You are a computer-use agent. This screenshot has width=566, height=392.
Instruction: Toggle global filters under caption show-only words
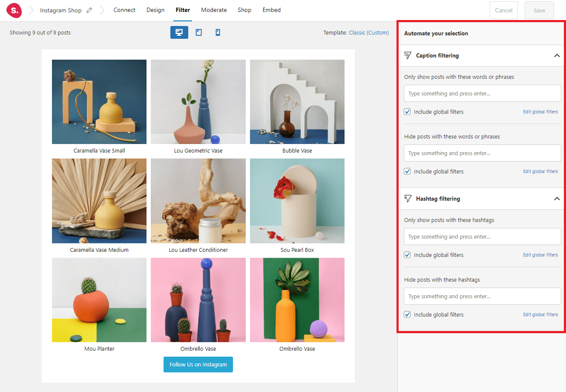point(407,112)
